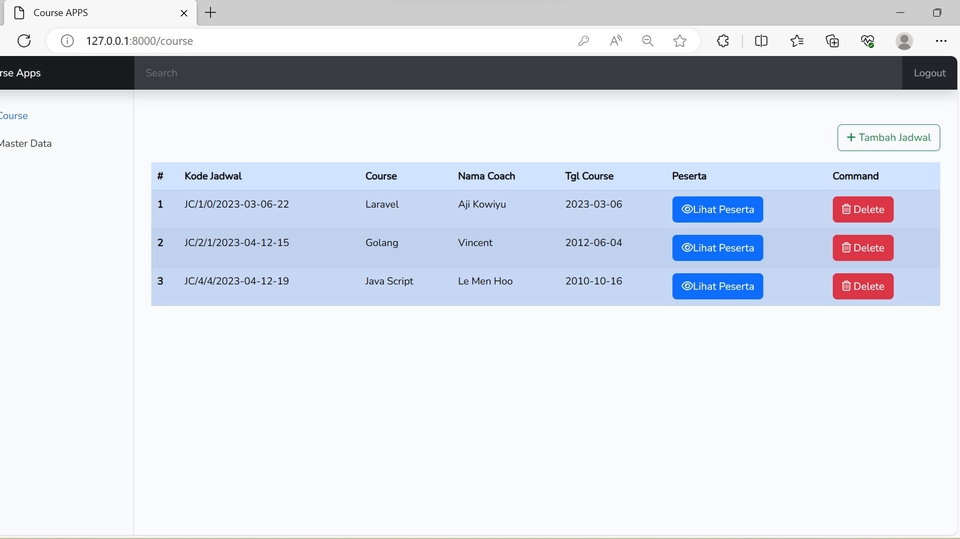The width and height of the screenshot is (960, 539).
Task: Click the date 2010-10-16
Action: click(593, 281)
